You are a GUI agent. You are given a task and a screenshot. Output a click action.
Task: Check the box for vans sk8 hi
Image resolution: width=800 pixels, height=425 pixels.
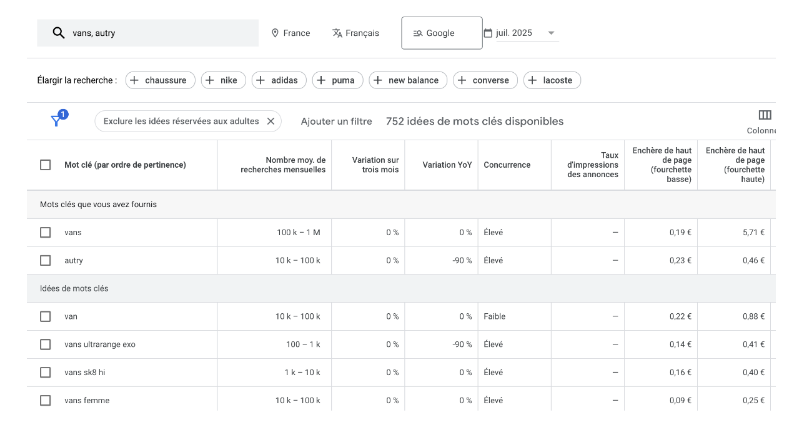pos(45,372)
